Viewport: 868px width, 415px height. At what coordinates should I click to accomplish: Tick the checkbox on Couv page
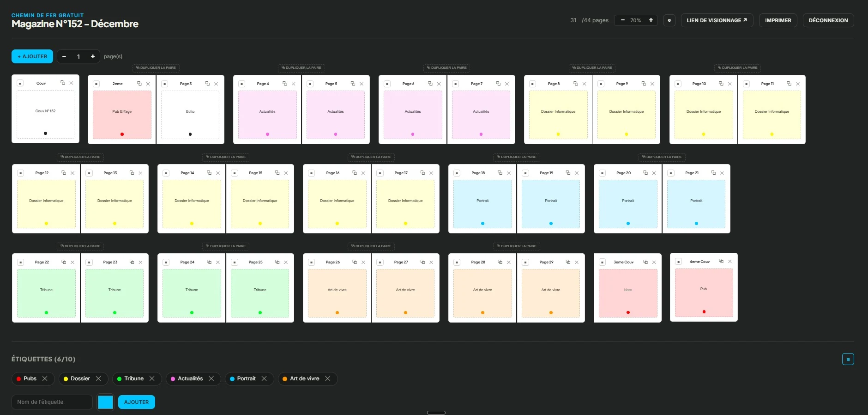[x=20, y=83]
